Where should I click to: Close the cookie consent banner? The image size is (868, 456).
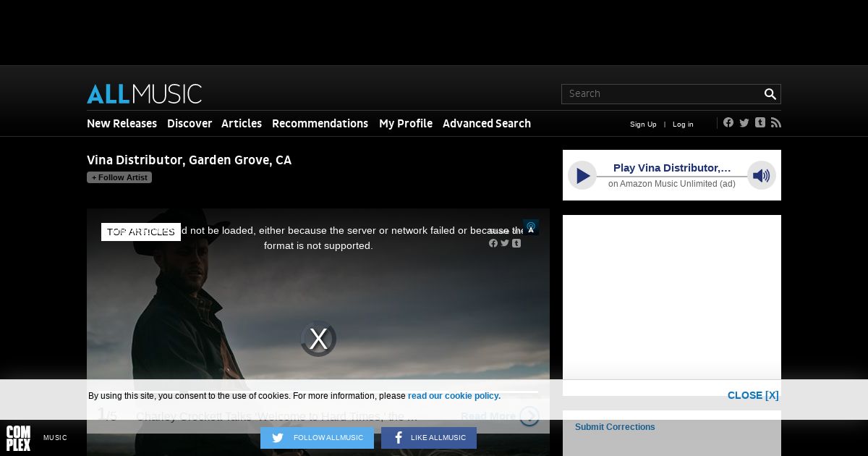tap(753, 395)
